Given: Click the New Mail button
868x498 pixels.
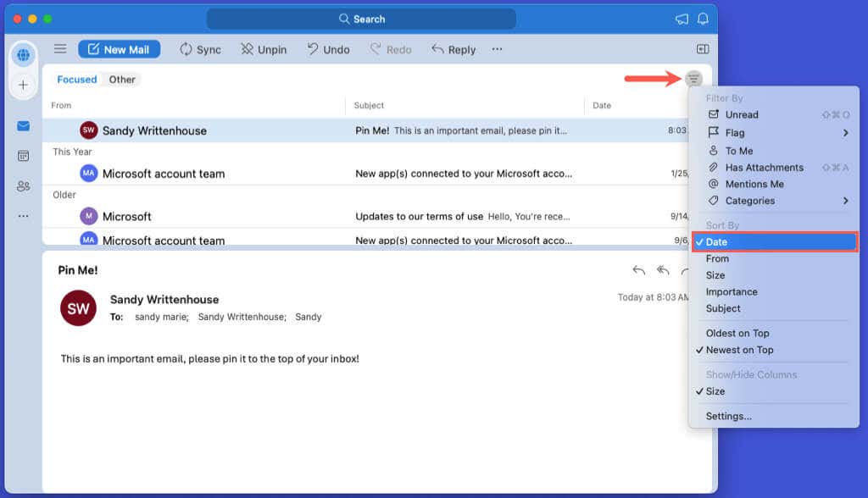Looking at the screenshot, I should (x=119, y=49).
